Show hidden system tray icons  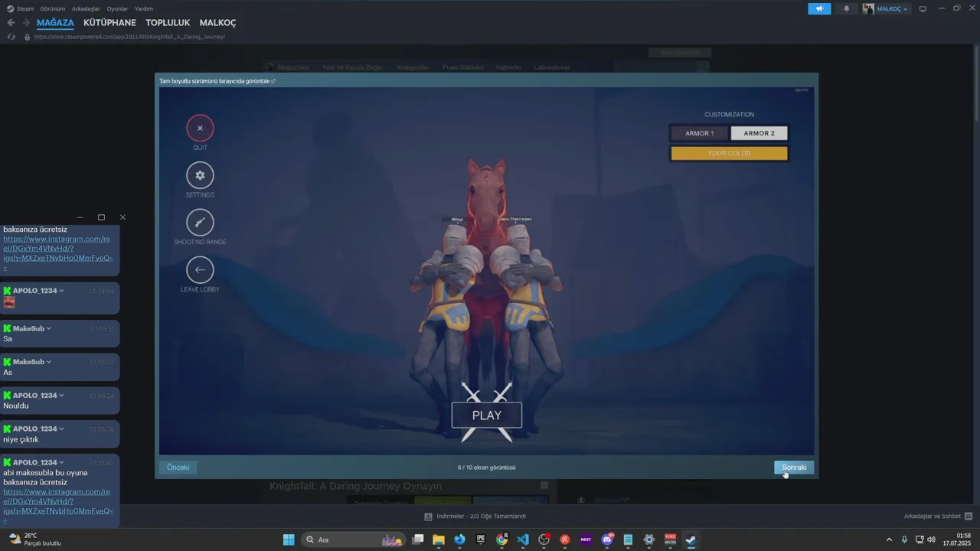(889, 540)
